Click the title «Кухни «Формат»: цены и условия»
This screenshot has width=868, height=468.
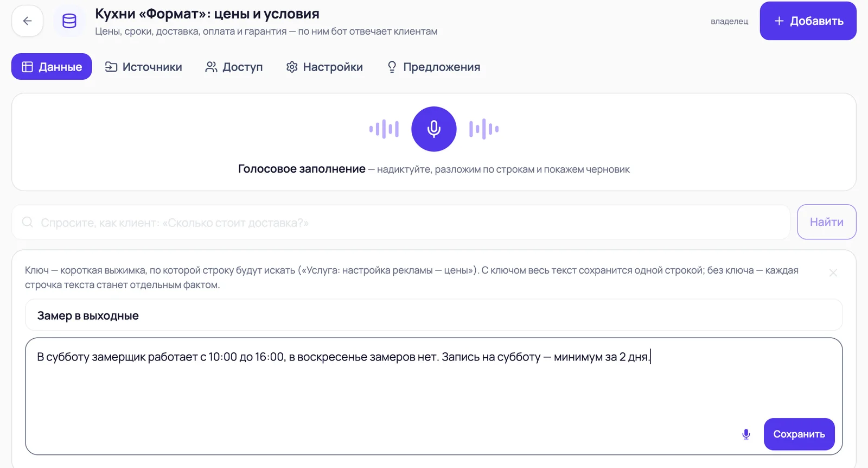207,14
